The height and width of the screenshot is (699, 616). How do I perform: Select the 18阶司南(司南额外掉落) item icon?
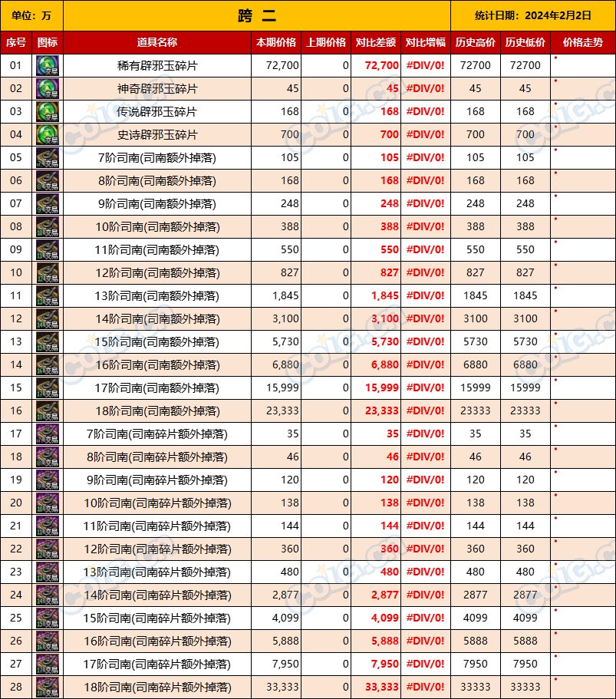click(x=48, y=411)
